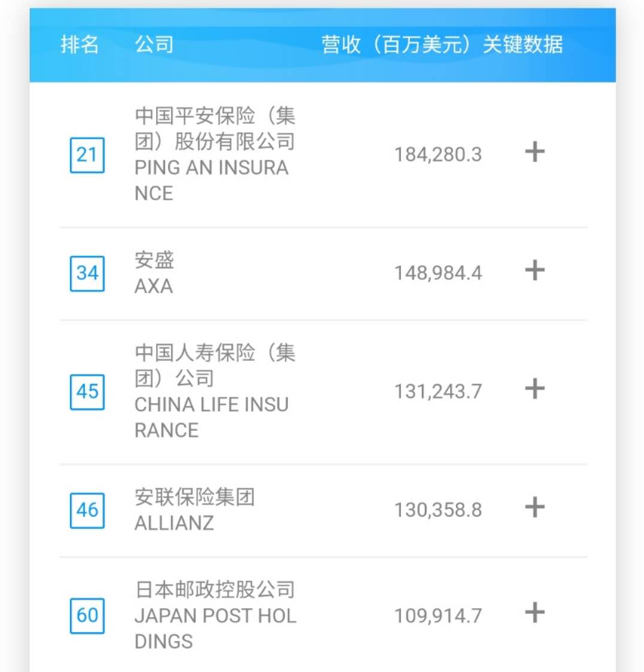The image size is (644, 672).
Task: Click rank badge 34
Action: [x=87, y=273]
